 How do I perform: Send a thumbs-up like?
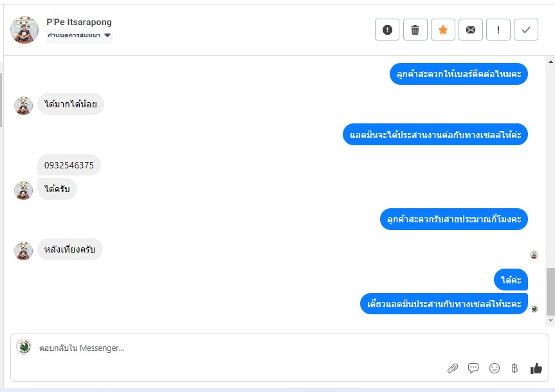536,368
